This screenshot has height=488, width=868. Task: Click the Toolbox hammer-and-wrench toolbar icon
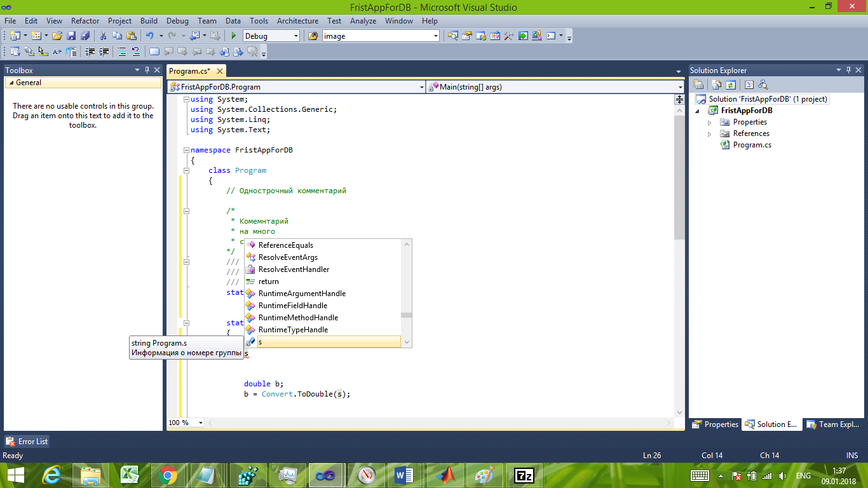(509, 36)
